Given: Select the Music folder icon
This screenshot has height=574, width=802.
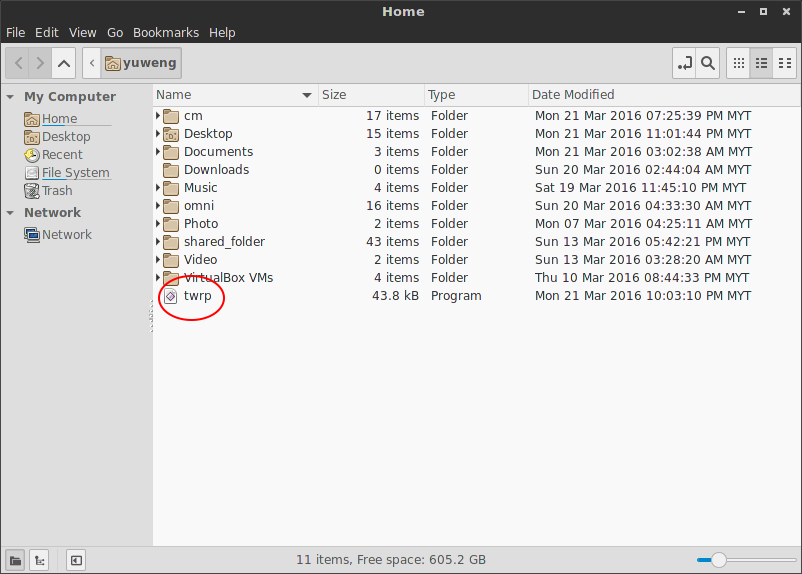Looking at the screenshot, I should (171, 188).
